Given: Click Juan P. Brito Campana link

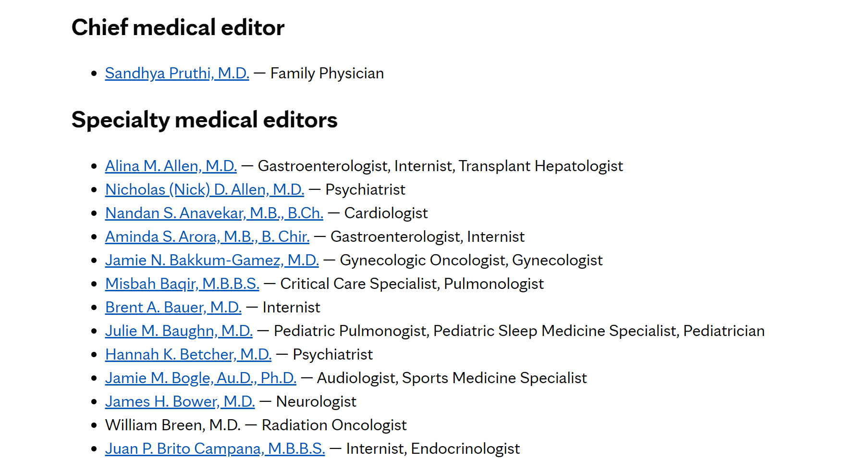Looking at the screenshot, I should click(x=215, y=449).
